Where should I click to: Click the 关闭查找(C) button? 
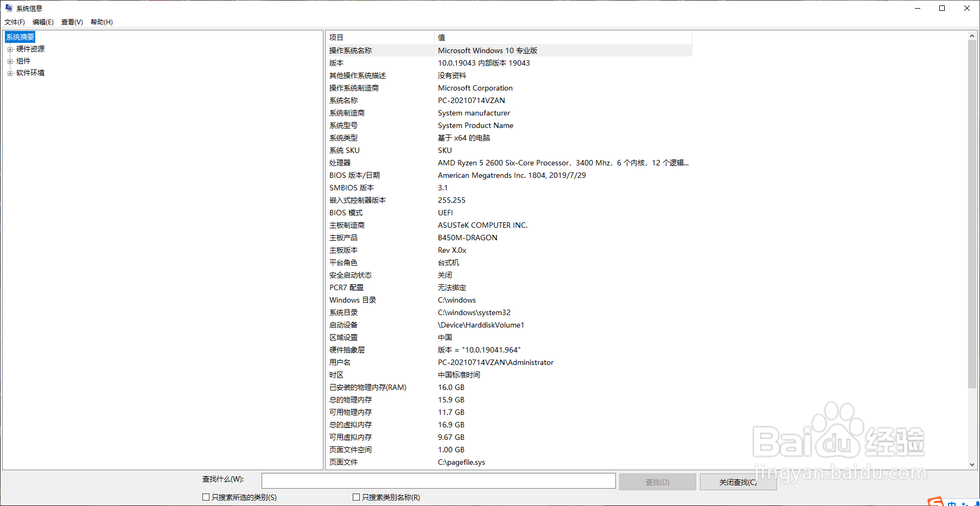click(738, 482)
